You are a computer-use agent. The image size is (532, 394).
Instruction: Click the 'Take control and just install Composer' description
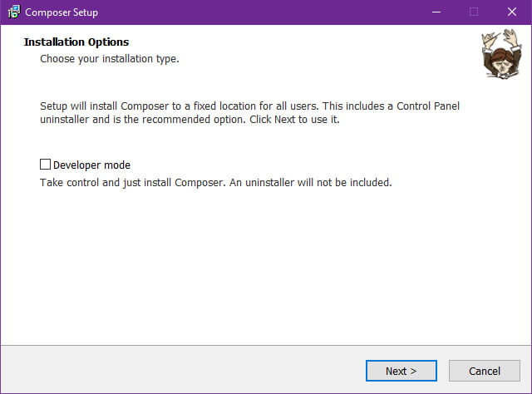(x=216, y=183)
